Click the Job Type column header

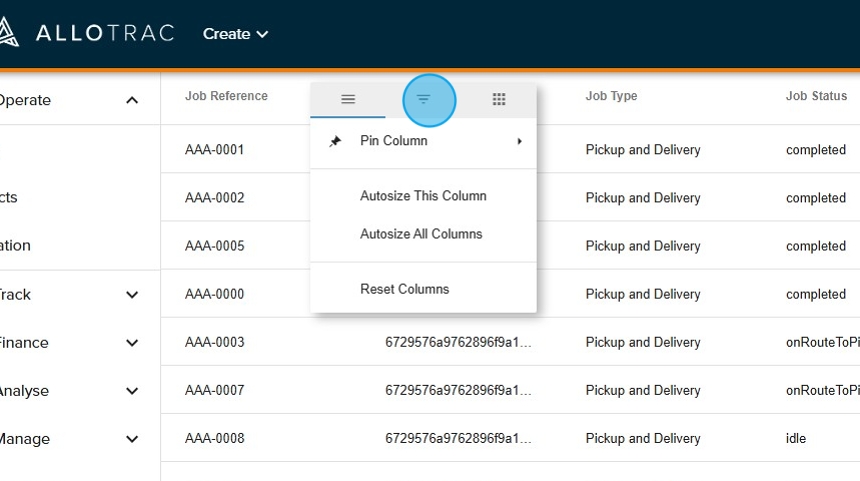tap(611, 96)
